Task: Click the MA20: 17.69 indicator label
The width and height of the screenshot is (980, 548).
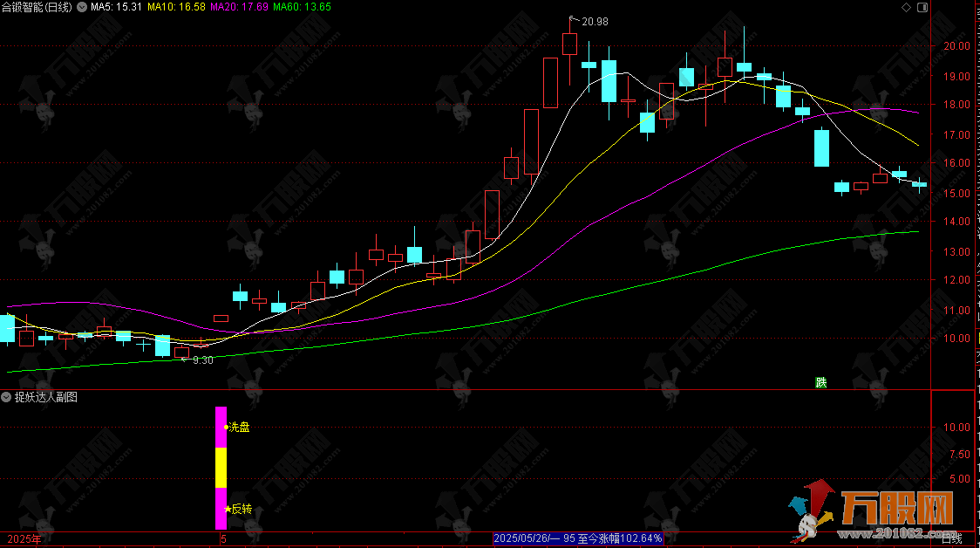Action: [x=240, y=7]
